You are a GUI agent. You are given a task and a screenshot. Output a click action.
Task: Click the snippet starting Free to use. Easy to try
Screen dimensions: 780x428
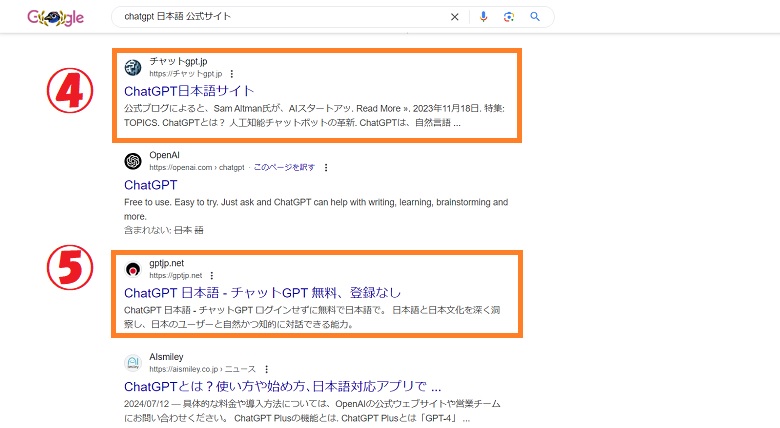point(316,210)
